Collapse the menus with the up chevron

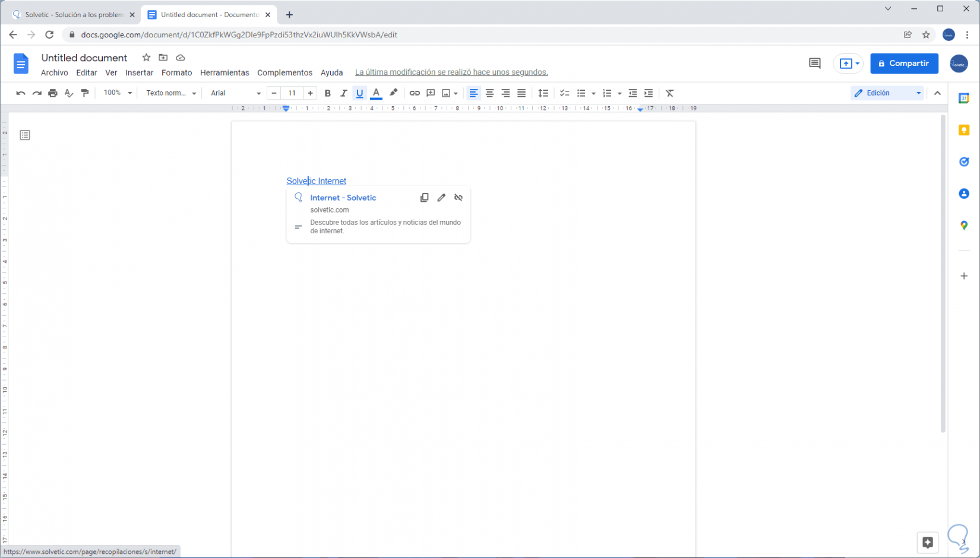(x=937, y=93)
